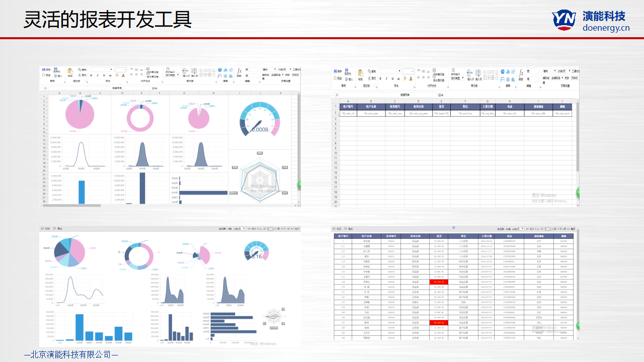The image size is (644, 362).
Task: Select column header B in the top-left spreadsheet
Action: pyautogui.click(x=79, y=93)
